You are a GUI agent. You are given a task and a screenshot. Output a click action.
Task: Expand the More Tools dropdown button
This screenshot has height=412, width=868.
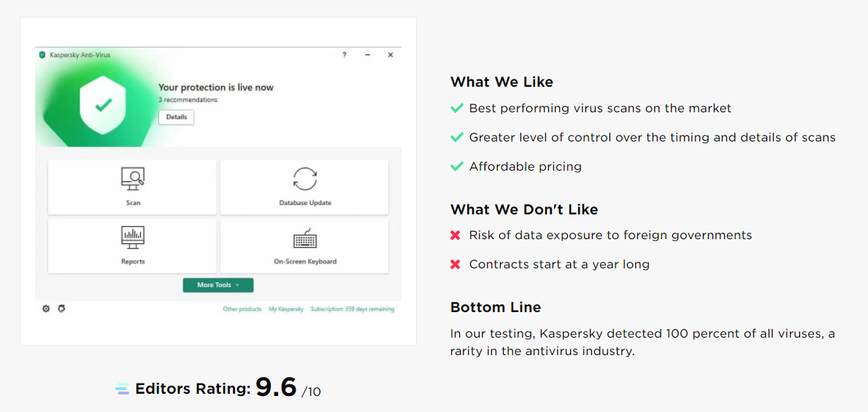(x=218, y=285)
